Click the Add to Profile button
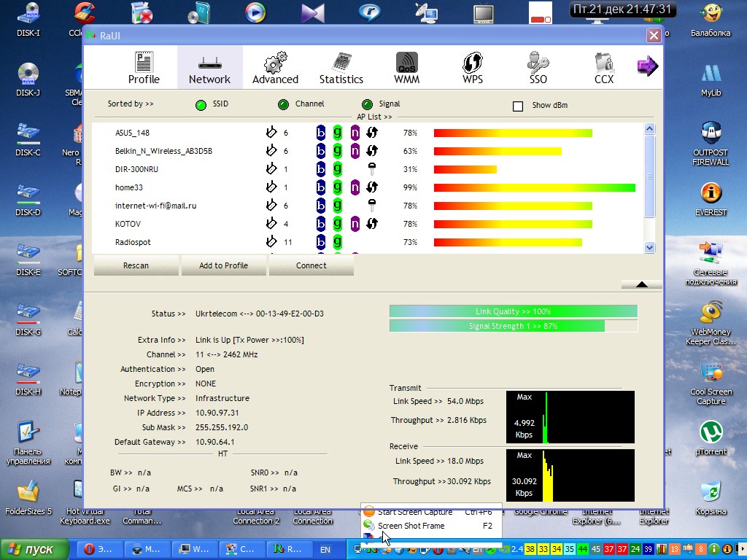Viewport: 747px width, 560px height. (x=224, y=265)
